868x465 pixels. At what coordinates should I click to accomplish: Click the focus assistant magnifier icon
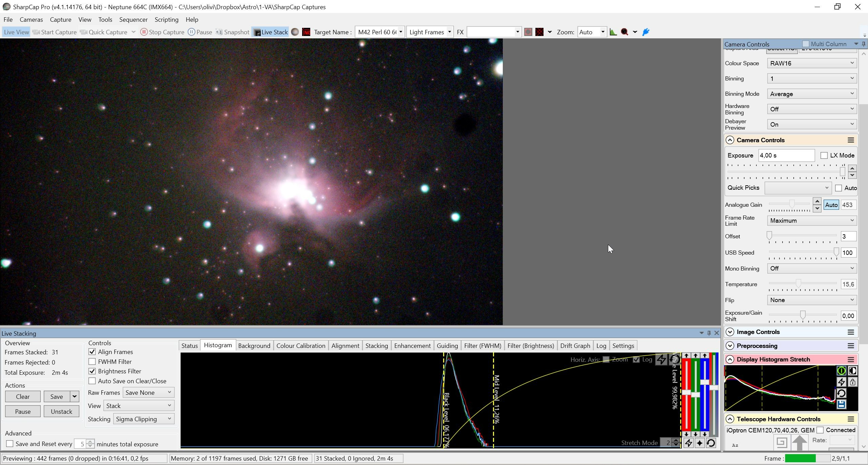(625, 32)
